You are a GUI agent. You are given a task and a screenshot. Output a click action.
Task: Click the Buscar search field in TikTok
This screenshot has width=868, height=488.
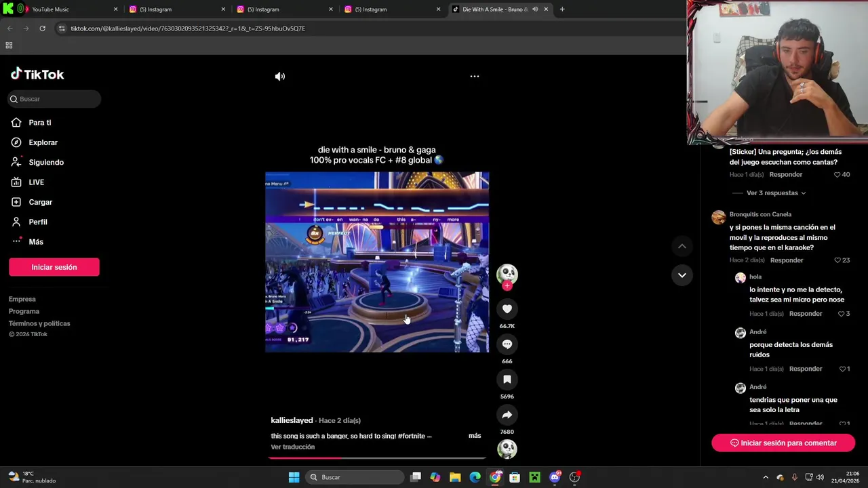point(55,99)
